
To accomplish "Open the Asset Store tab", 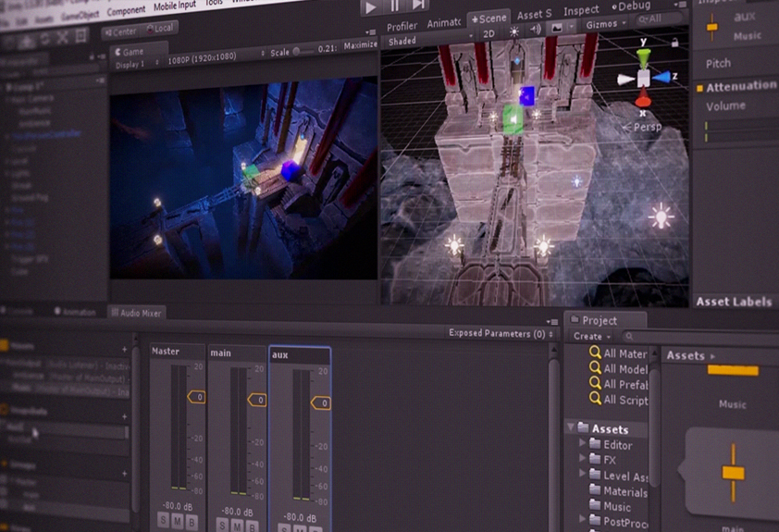I will [534, 15].
